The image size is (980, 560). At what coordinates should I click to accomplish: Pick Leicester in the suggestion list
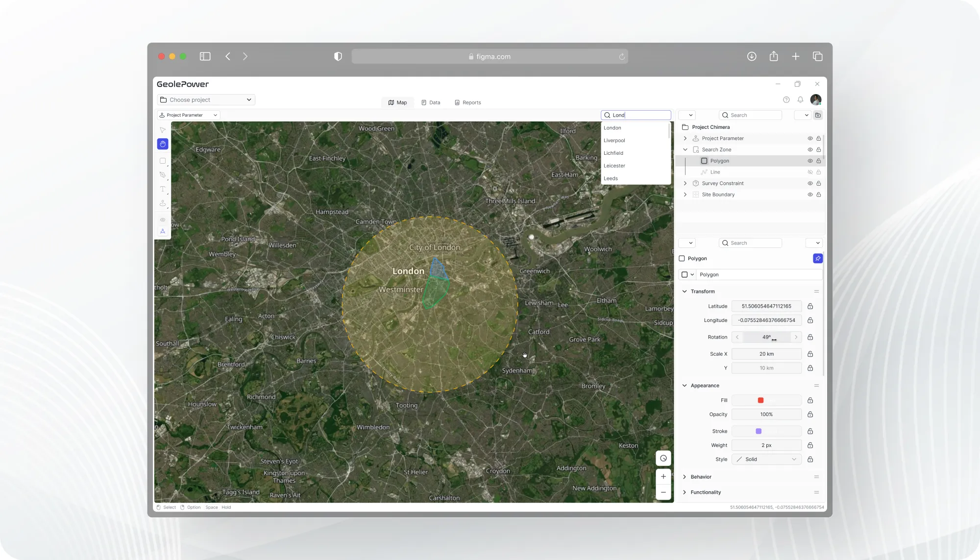614,166
